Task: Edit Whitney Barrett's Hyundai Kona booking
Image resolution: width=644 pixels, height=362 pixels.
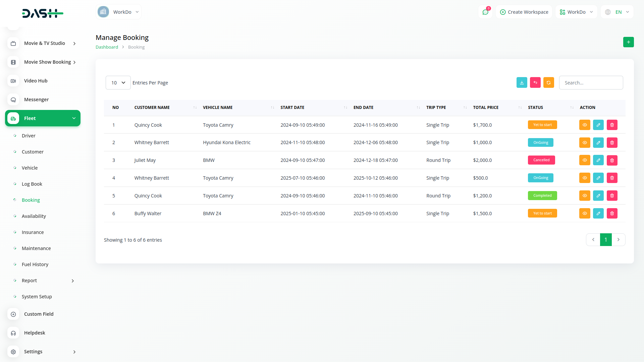Action: pyautogui.click(x=598, y=142)
